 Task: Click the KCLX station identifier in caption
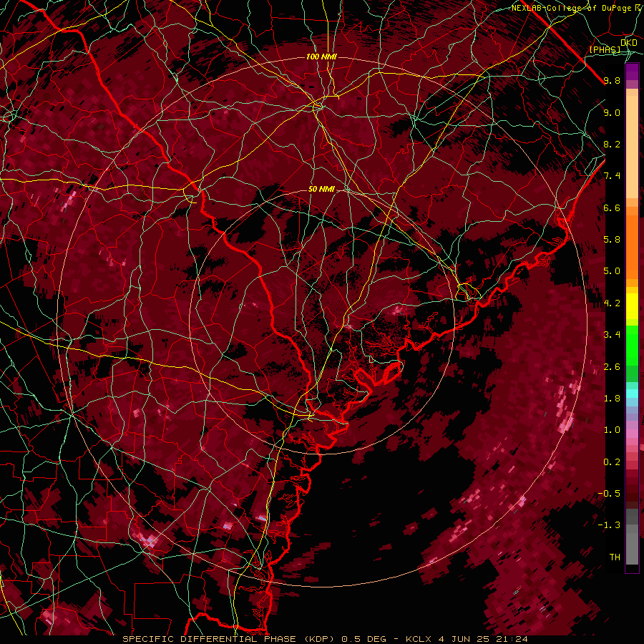(419, 639)
